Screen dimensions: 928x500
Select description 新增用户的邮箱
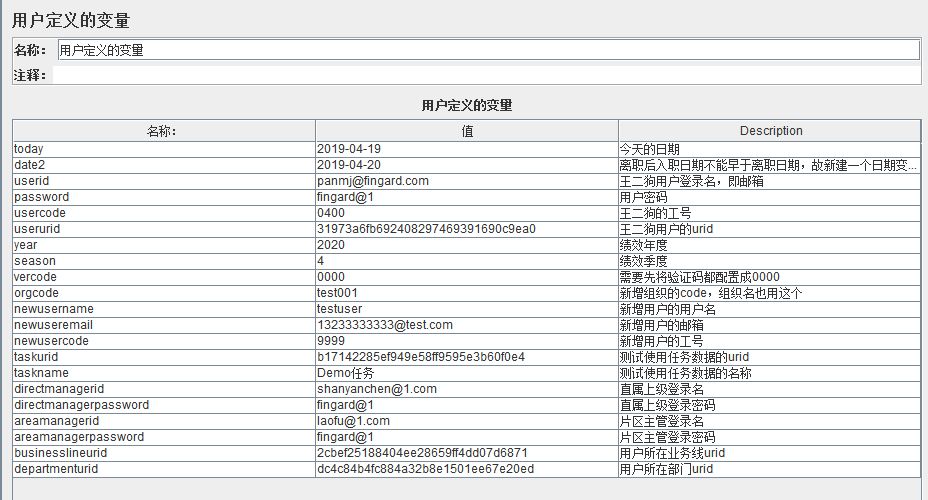coord(770,325)
